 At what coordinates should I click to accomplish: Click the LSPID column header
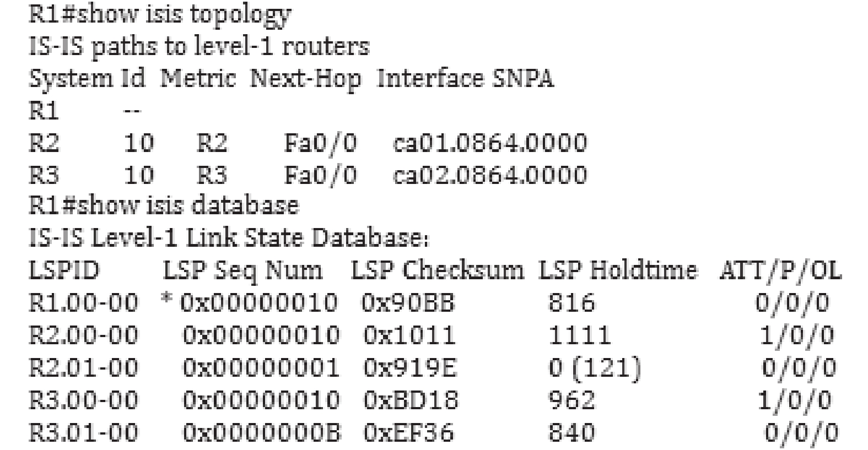coord(64,270)
